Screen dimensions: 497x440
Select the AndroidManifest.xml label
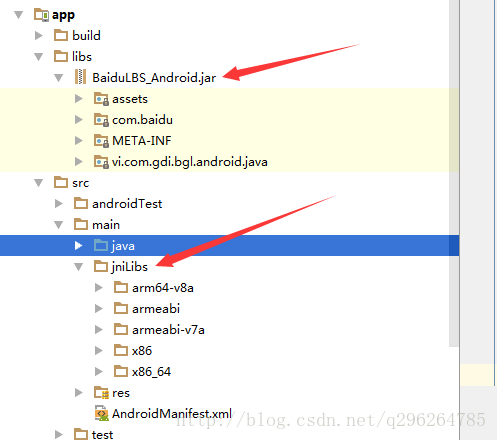coord(172,413)
